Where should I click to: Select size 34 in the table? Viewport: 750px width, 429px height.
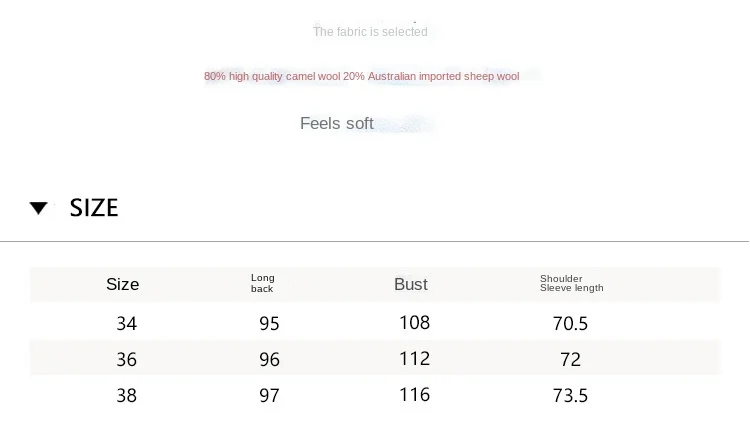pyautogui.click(x=127, y=324)
